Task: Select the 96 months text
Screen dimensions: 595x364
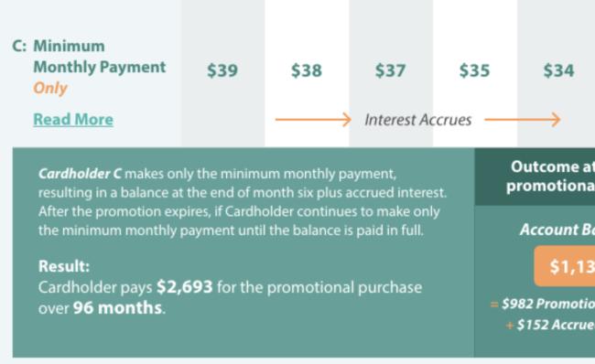Action: [118, 307]
